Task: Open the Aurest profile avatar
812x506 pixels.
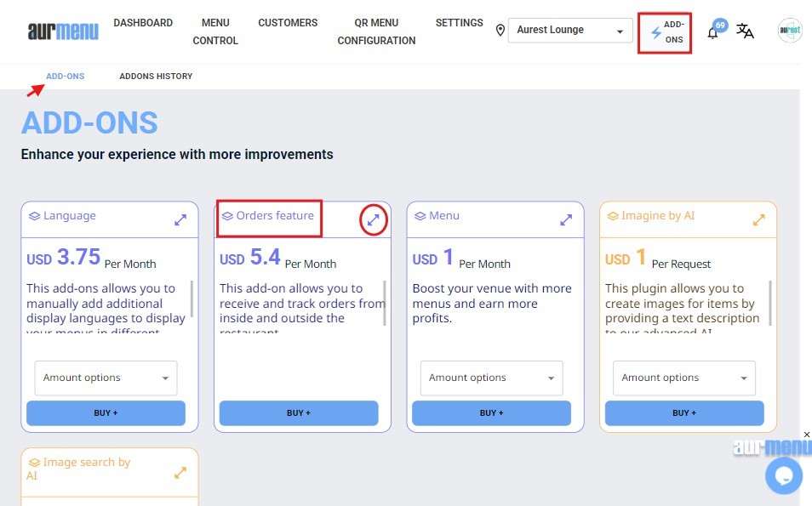Action: point(789,31)
